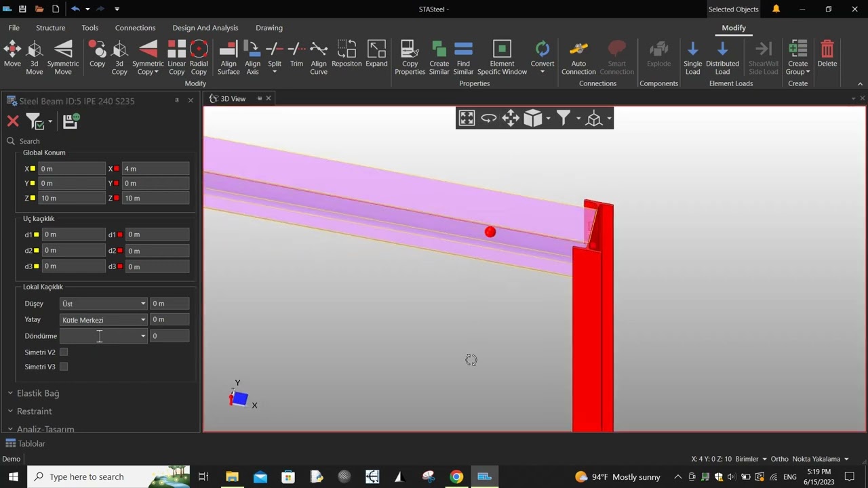Open the filter dropdown in properties panel

click(x=50, y=122)
